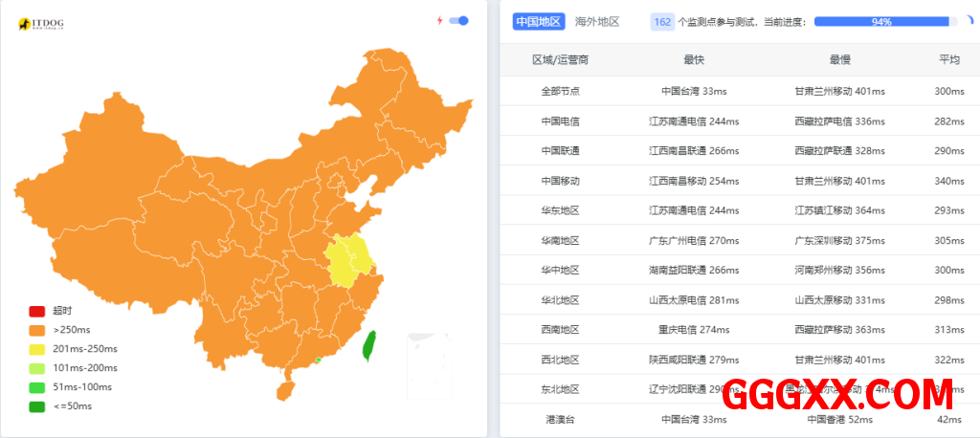Switch to the 中国地区 tab
980x438 pixels.
pos(538,21)
